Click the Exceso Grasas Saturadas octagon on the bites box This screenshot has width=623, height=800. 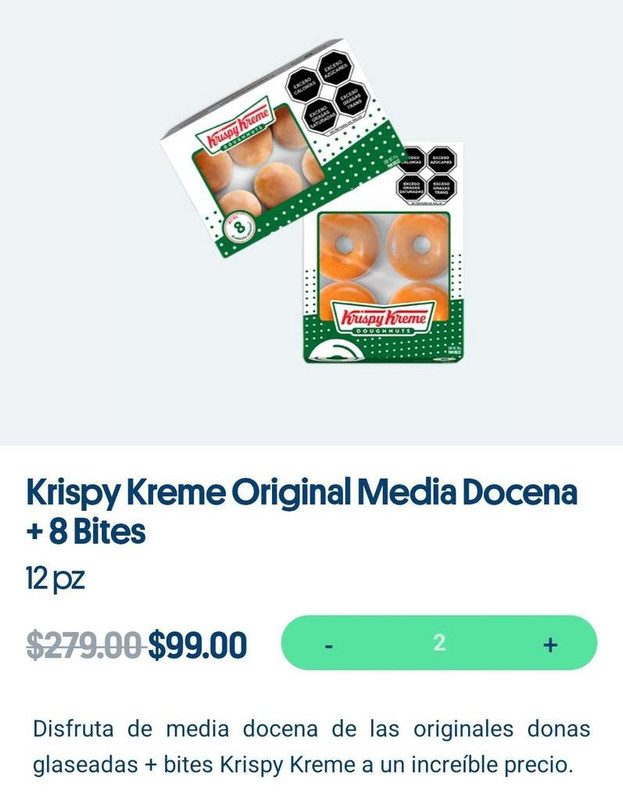319,118
